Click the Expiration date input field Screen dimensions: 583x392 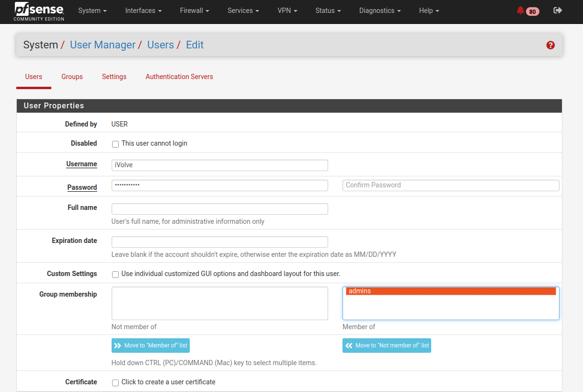tap(220, 242)
